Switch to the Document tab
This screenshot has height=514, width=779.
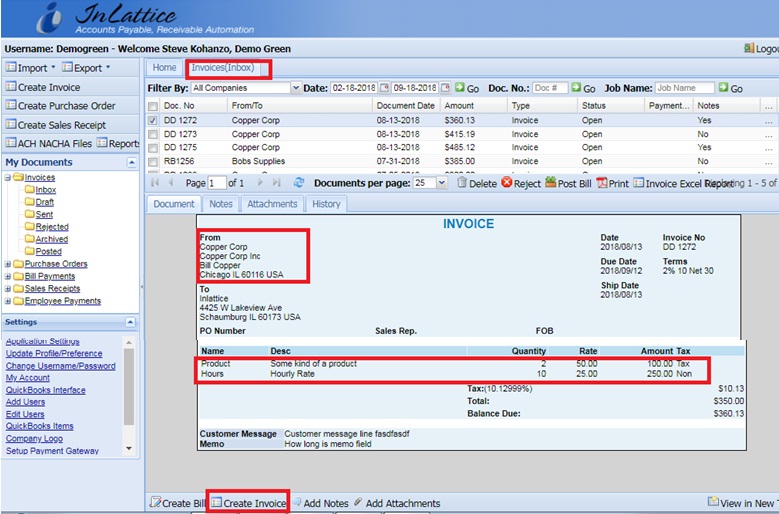174,204
